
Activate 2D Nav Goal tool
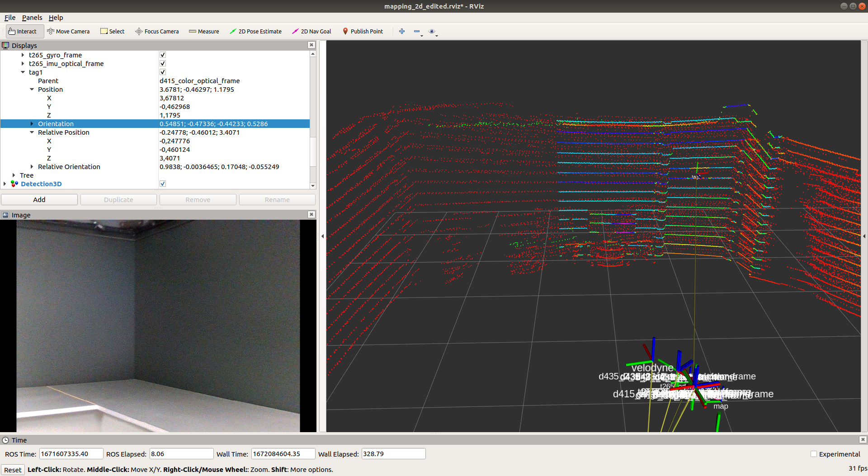coord(311,31)
